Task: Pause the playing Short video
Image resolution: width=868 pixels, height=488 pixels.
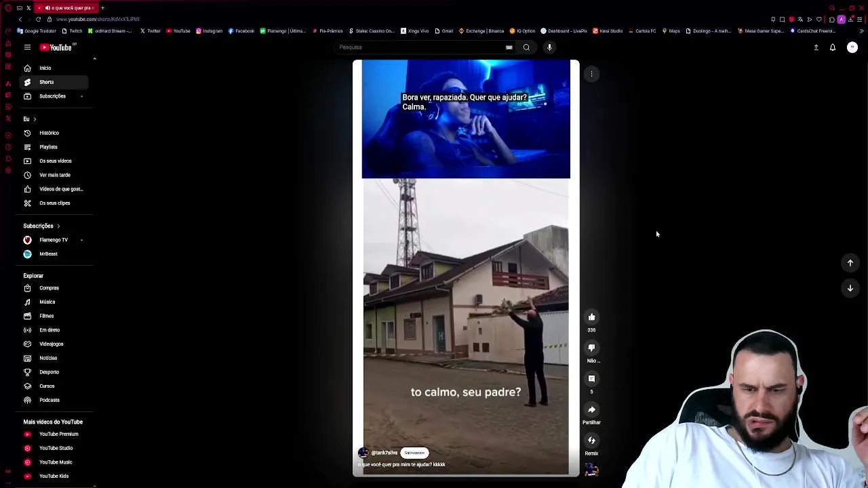Action: (466, 268)
